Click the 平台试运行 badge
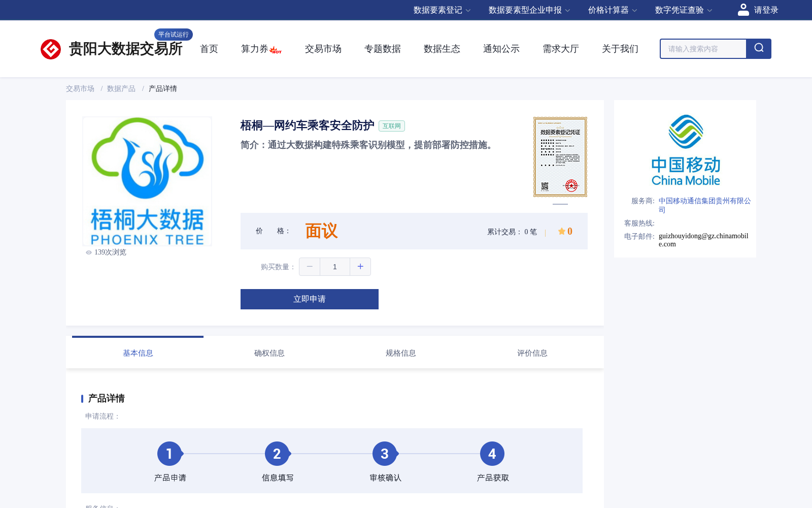 tap(174, 35)
